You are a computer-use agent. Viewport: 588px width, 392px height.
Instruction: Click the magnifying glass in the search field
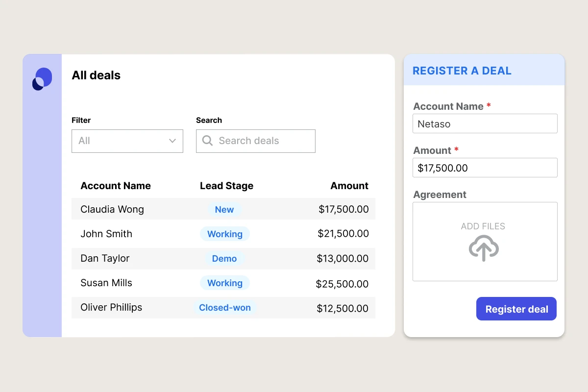[x=207, y=141]
